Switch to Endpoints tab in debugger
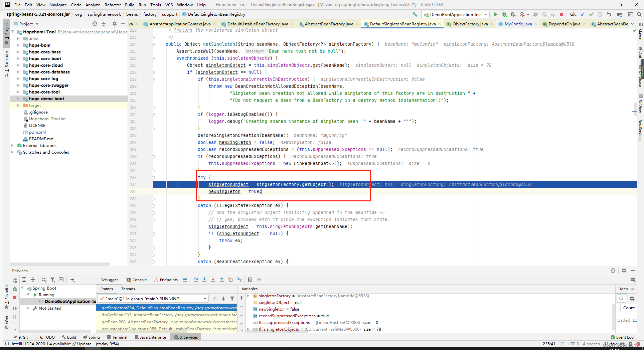The image size is (644, 350). (x=166, y=280)
